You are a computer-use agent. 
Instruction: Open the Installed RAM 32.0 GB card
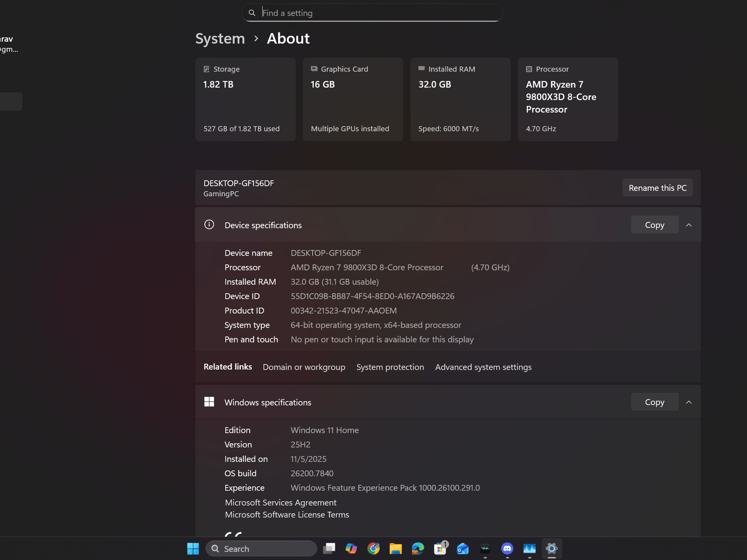460,99
